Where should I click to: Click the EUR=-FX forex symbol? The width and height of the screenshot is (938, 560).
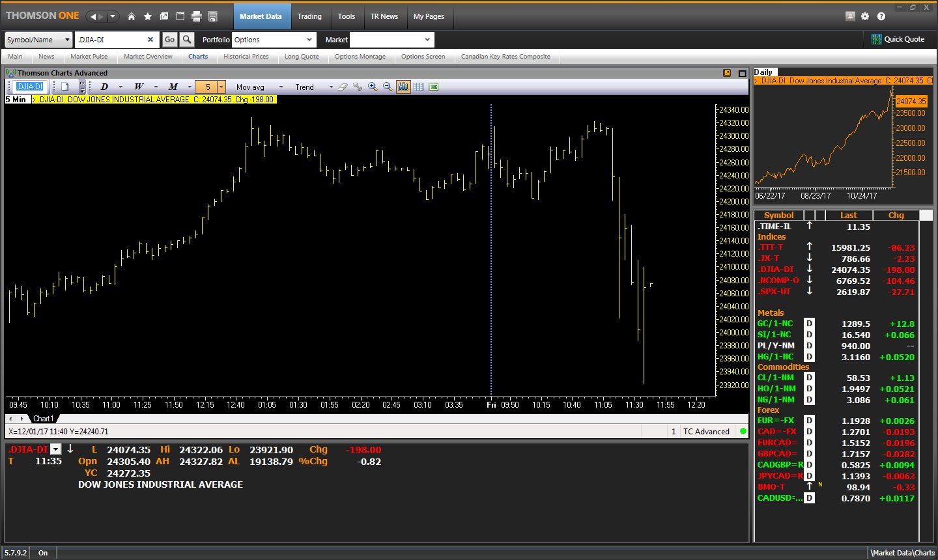777,421
